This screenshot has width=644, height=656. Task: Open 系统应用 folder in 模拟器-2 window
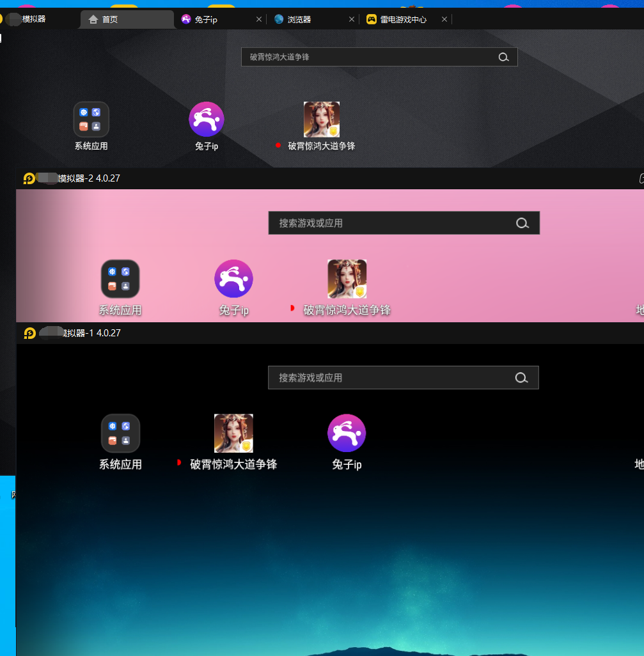(x=120, y=279)
